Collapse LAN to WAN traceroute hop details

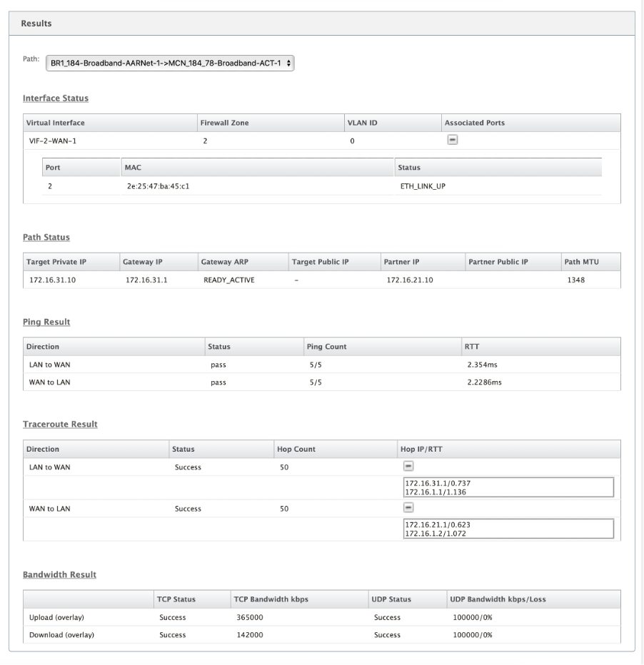pos(408,467)
